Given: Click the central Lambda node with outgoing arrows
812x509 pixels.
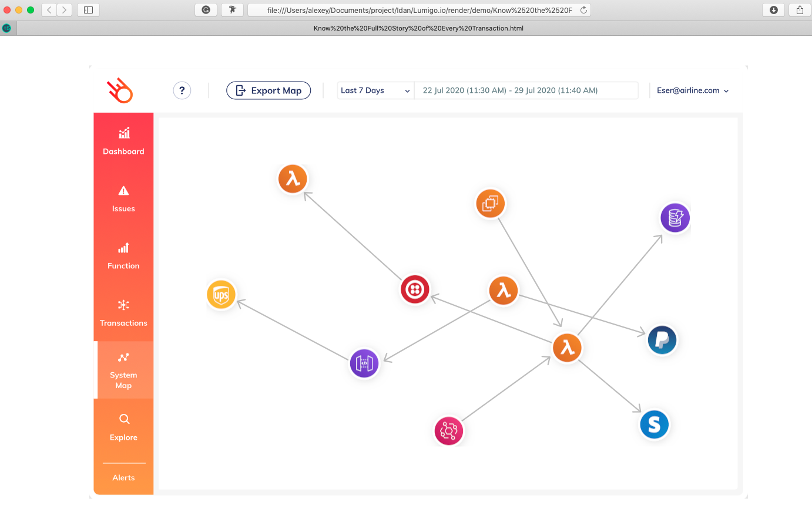Looking at the screenshot, I should click(x=566, y=348).
